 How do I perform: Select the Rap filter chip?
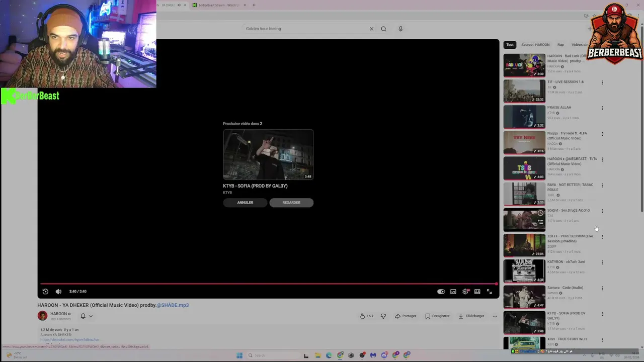pos(560,45)
